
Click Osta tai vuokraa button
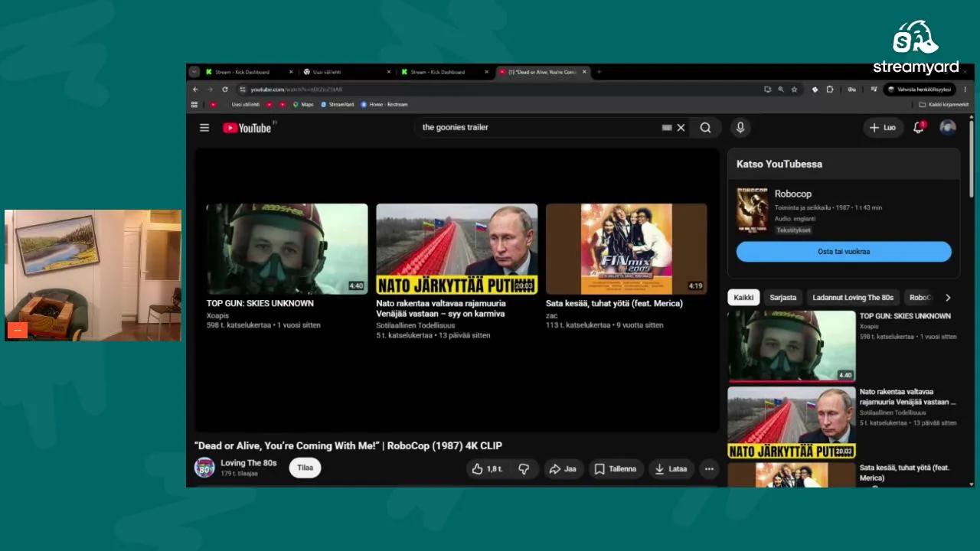point(844,252)
